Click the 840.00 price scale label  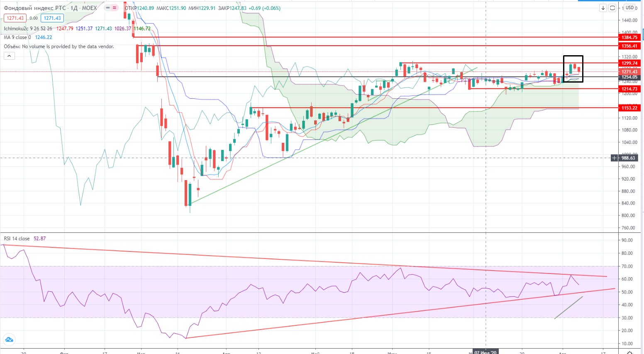point(628,203)
